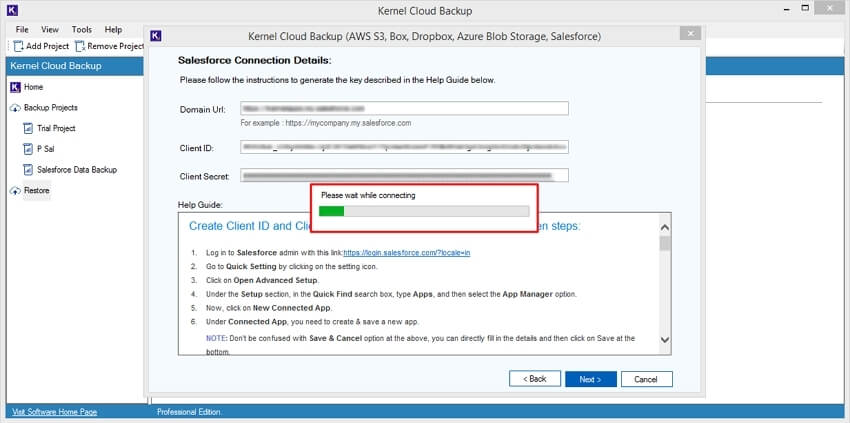850x423 pixels.
Task: Click the Restore cloud icon
Action: 15,191
